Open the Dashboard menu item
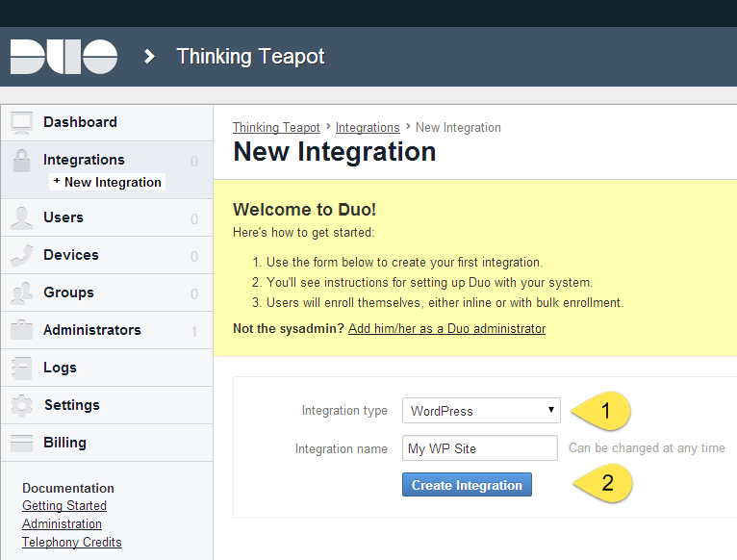This screenshot has width=737, height=560. (x=107, y=123)
